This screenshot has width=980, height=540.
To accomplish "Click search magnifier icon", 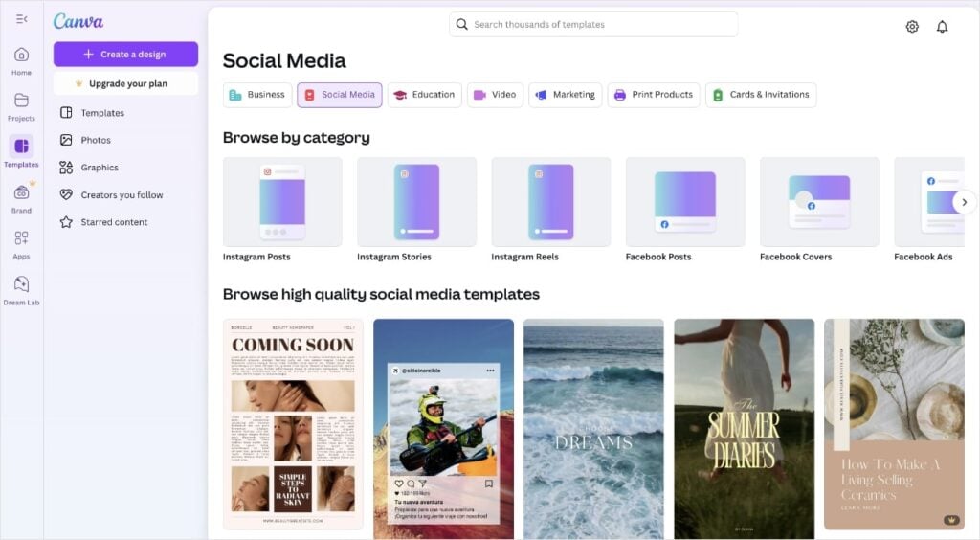I will click(x=462, y=24).
